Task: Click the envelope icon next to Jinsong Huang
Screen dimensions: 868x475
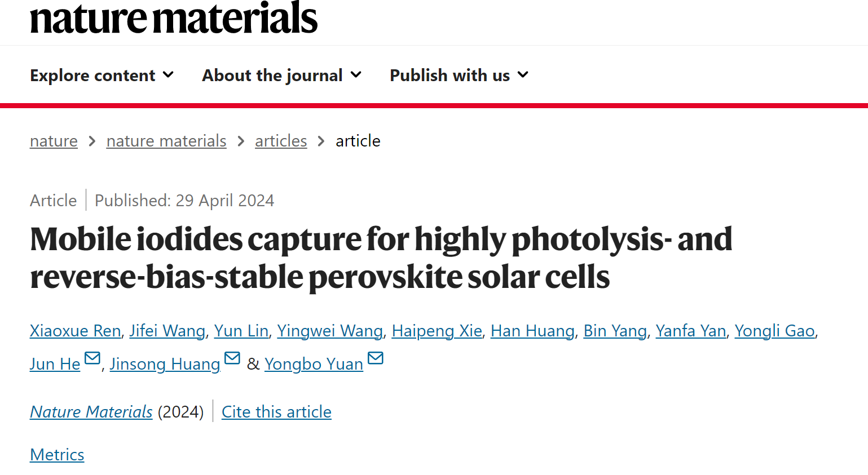Action: pos(232,358)
